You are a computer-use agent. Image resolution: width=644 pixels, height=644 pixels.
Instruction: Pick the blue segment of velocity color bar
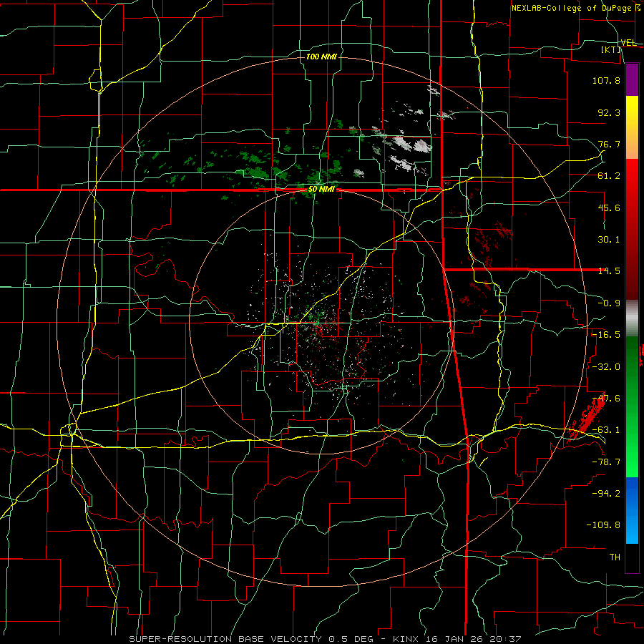point(632,510)
